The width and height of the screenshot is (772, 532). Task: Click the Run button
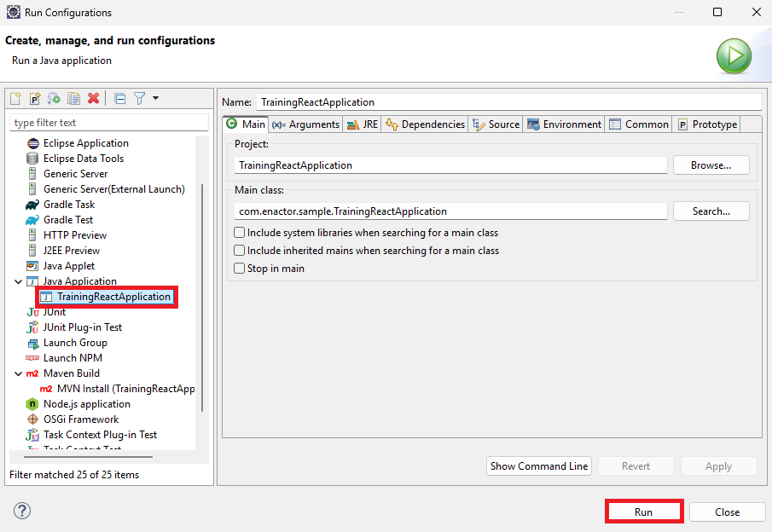[644, 511]
